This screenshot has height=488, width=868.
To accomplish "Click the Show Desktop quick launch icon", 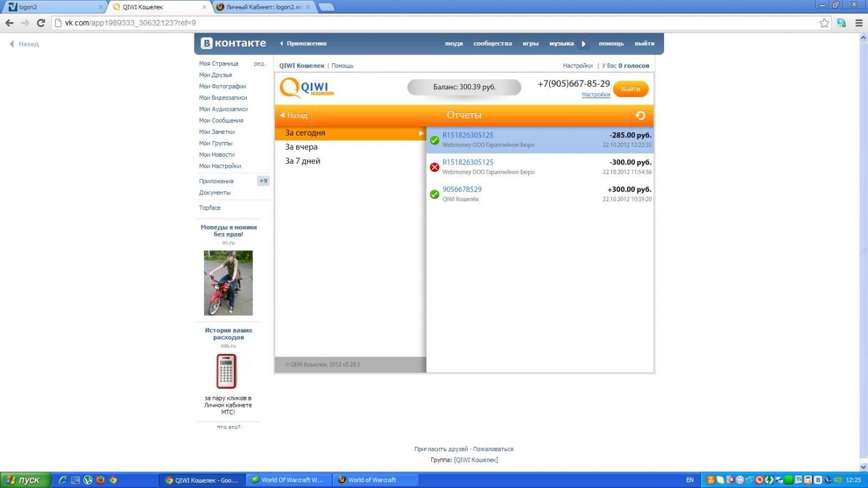I will [x=75, y=480].
